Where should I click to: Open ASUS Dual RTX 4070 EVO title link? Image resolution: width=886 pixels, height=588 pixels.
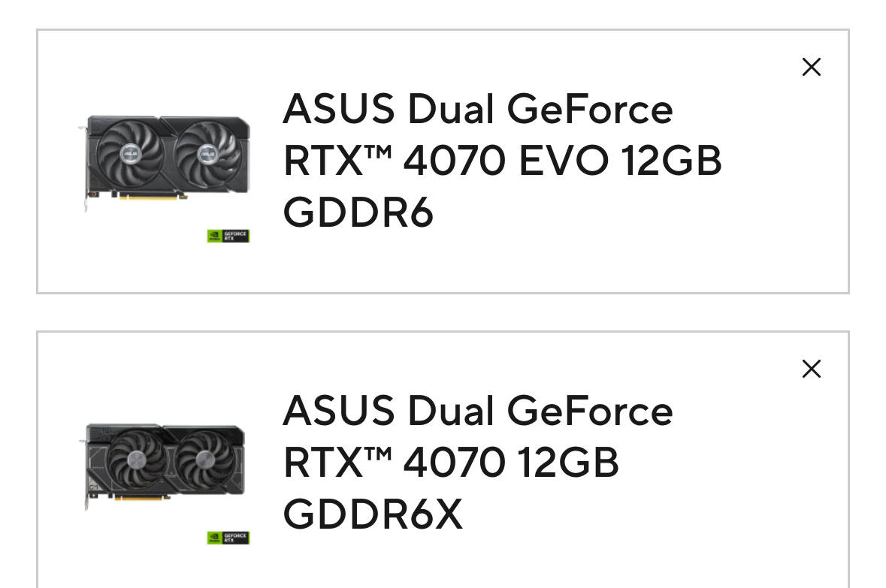tap(502, 161)
